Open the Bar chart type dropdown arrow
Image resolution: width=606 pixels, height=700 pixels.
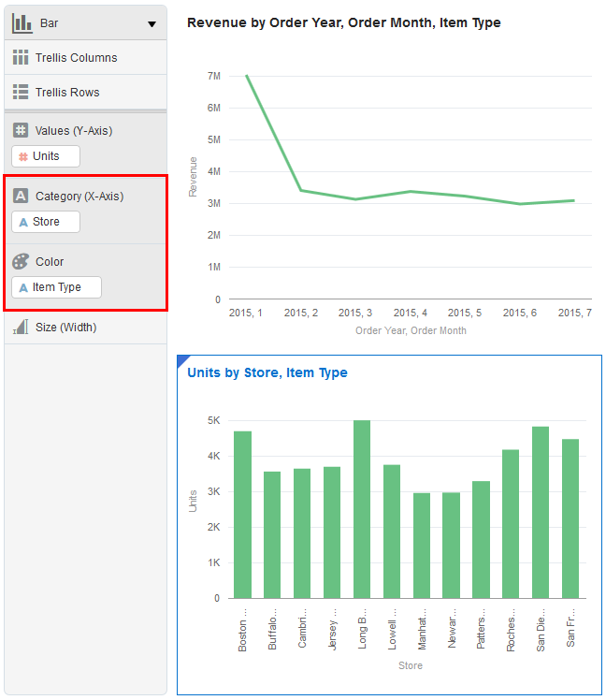coord(151,24)
